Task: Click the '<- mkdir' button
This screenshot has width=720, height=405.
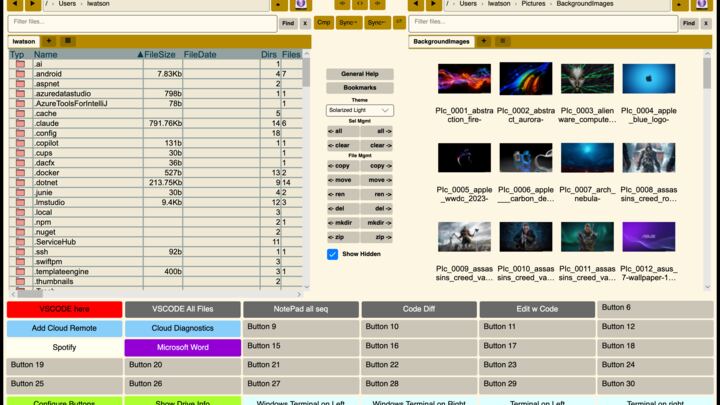Action: 343,223
